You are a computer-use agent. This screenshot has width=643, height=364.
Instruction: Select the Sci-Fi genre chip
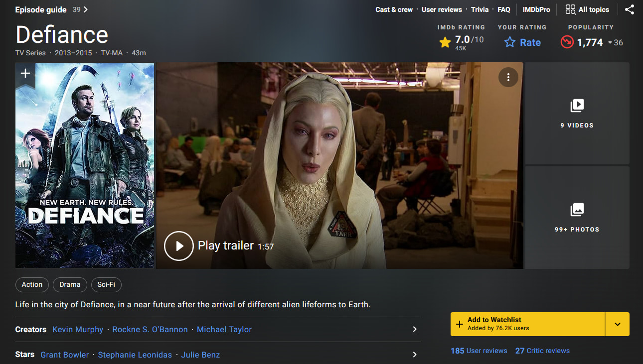(106, 284)
